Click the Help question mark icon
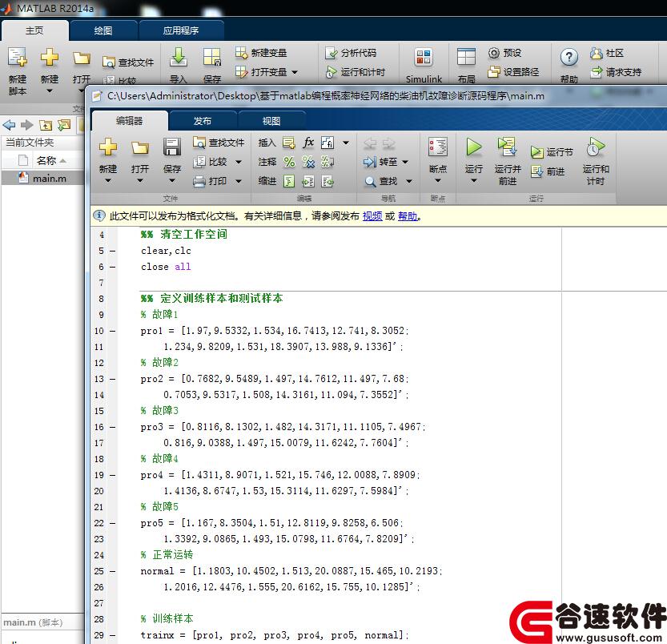Viewport: 667px width, 644px height. point(569,58)
